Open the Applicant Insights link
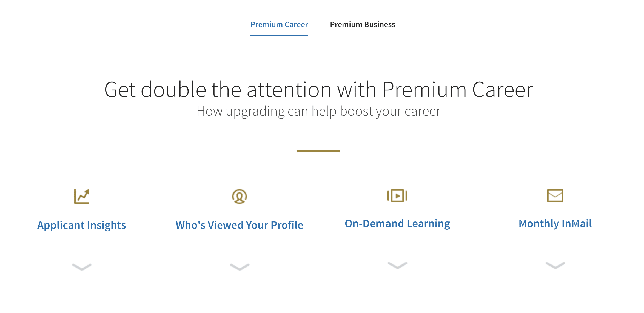The width and height of the screenshot is (644, 313). (x=82, y=225)
